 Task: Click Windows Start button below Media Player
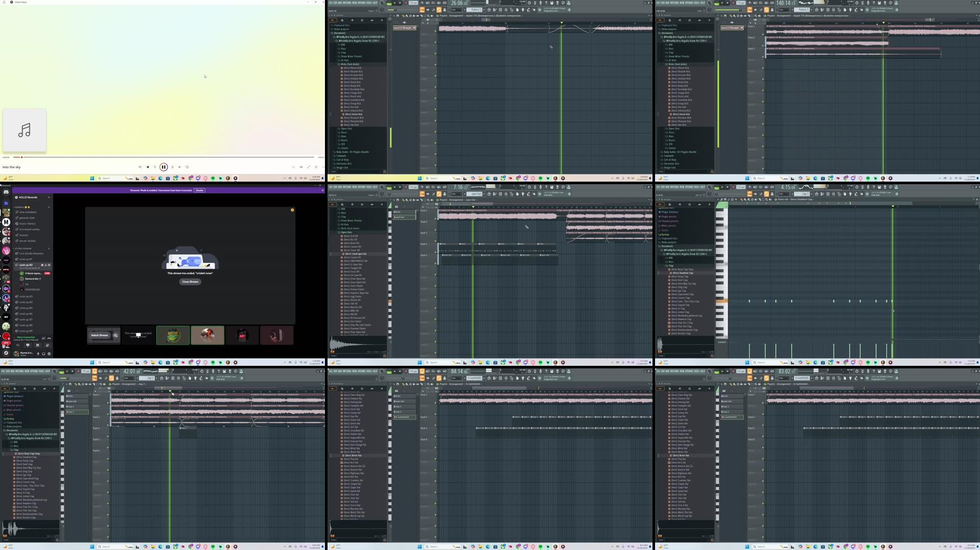click(92, 179)
